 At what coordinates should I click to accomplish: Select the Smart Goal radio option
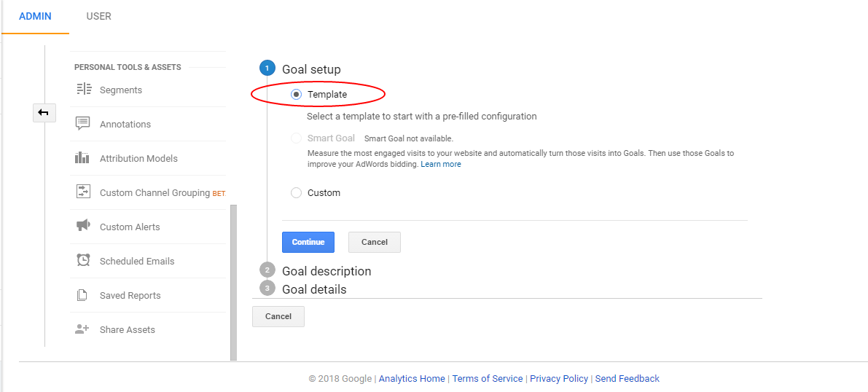(296, 138)
